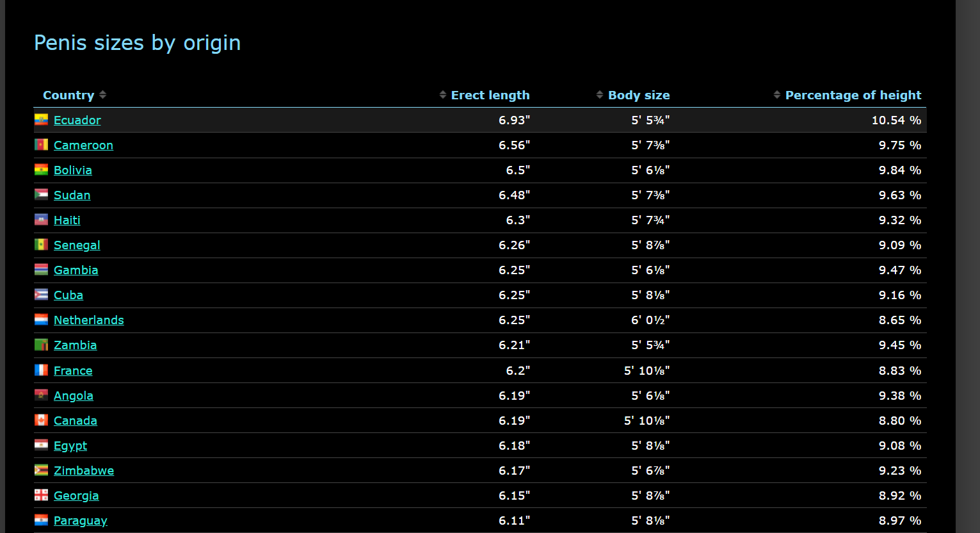The image size is (980, 533).
Task: Click the 6.48" length for Sudan
Action: click(x=514, y=195)
